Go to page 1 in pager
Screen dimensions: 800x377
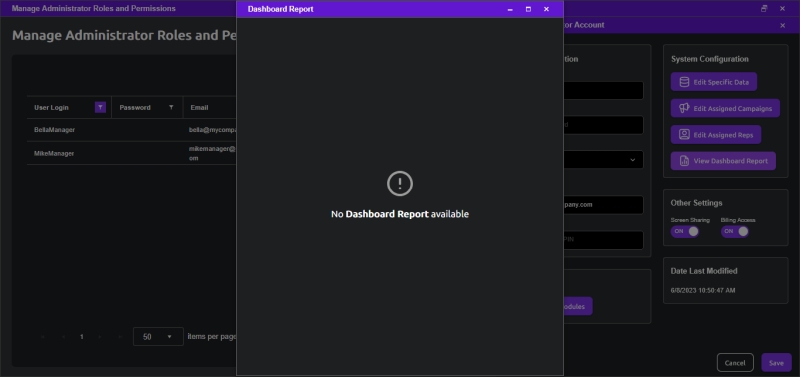point(82,337)
